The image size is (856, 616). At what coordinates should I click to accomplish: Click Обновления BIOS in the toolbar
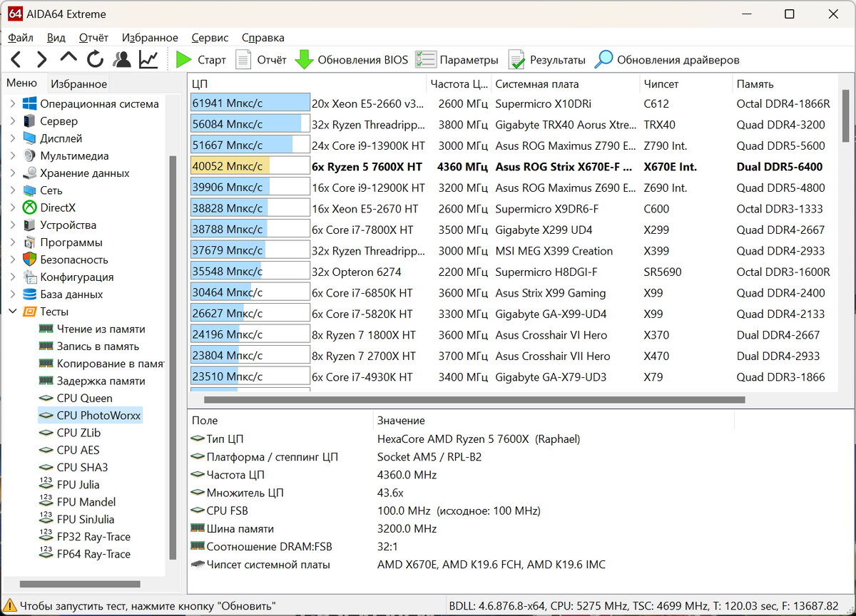click(352, 60)
